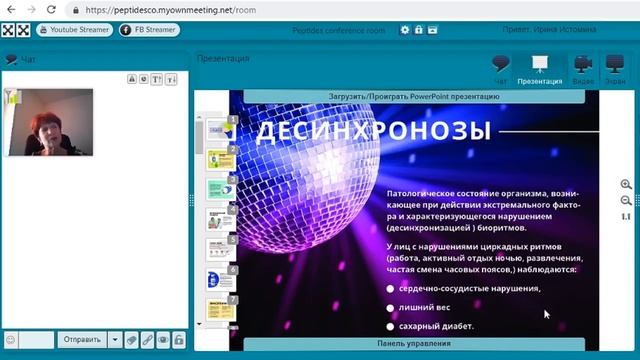
Task: Click the second fullscreen expand icon beside it
Action: (x=23, y=30)
